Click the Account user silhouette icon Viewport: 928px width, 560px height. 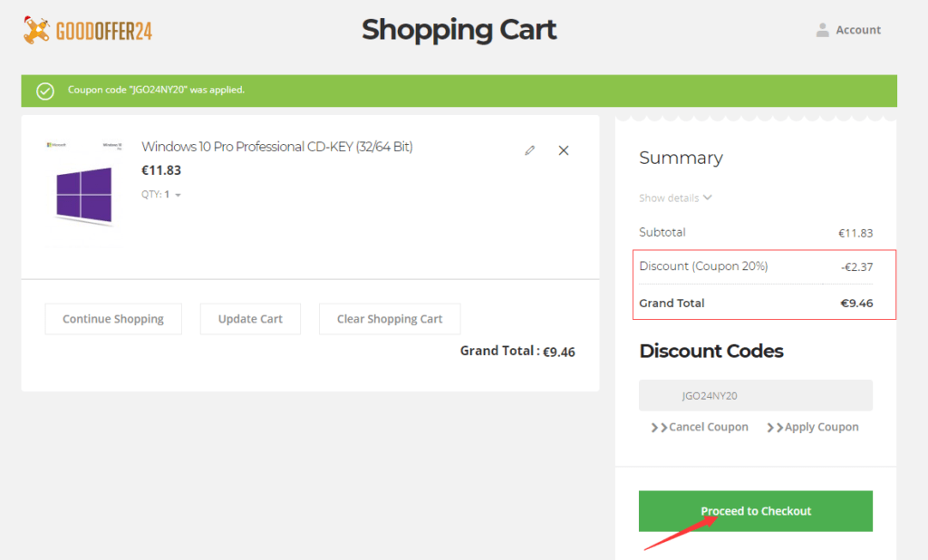(x=822, y=30)
